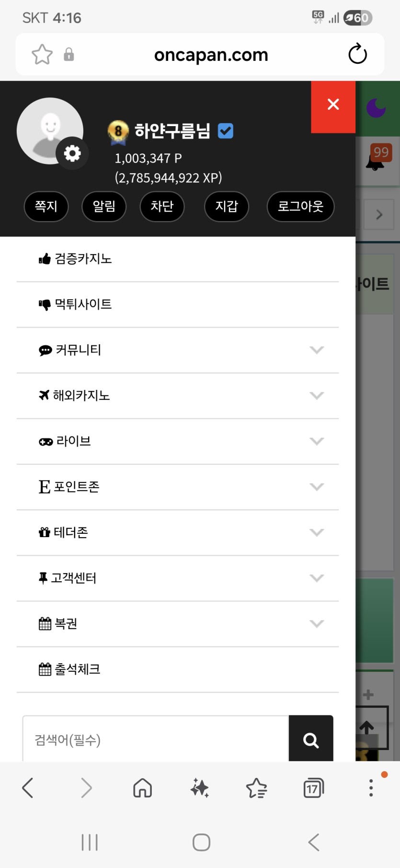Open the 지갑 wallet button
Screen dimensions: 400x868
[x=227, y=206]
